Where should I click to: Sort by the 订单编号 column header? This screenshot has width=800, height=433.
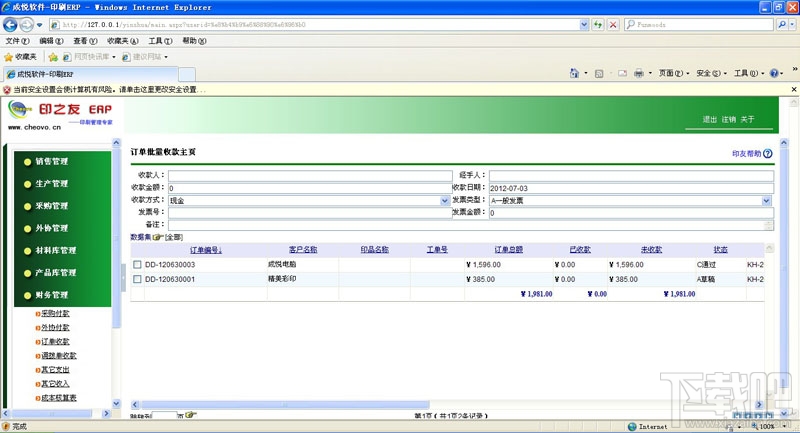tap(206, 250)
